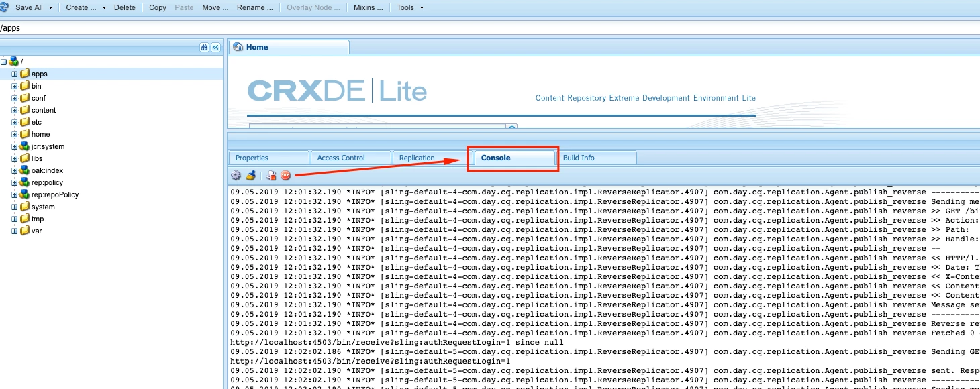Click the root node icon
This screenshot has height=389, width=980.
coord(14,62)
